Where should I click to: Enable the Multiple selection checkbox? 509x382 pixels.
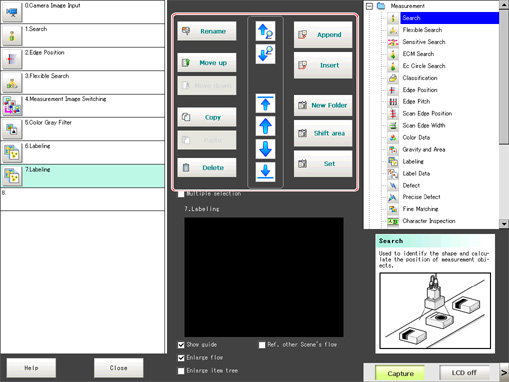click(x=181, y=194)
